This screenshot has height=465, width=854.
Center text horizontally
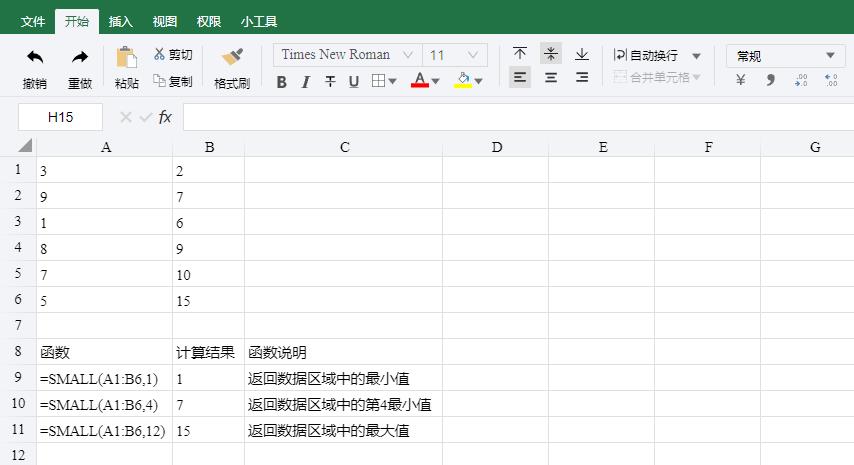pos(551,77)
